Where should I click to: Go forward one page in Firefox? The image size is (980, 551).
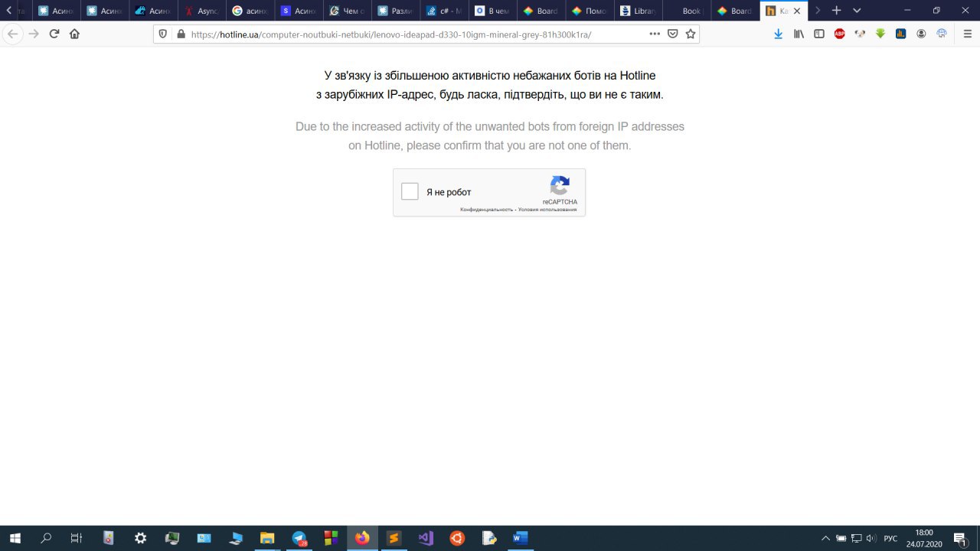(33, 34)
